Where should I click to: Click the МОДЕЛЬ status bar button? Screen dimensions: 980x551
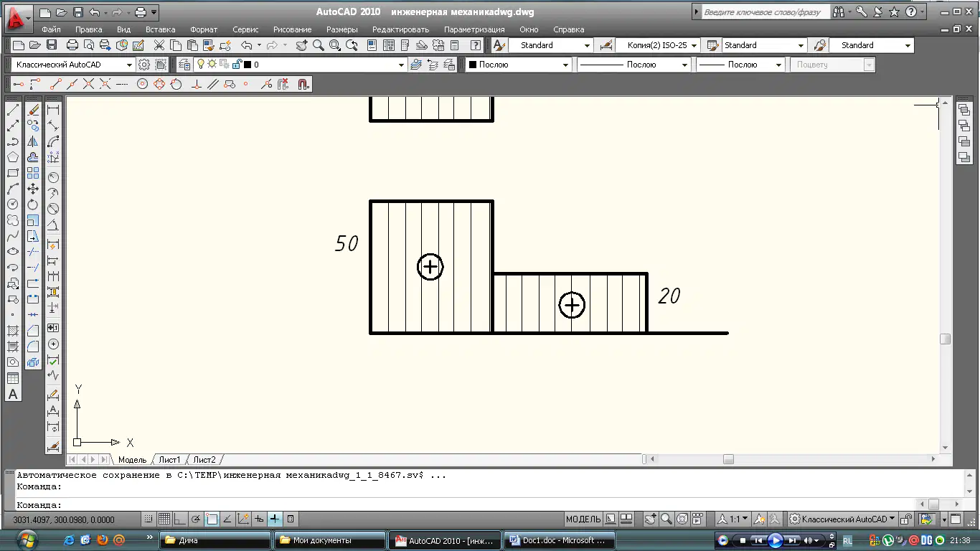(x=583, y=519)
